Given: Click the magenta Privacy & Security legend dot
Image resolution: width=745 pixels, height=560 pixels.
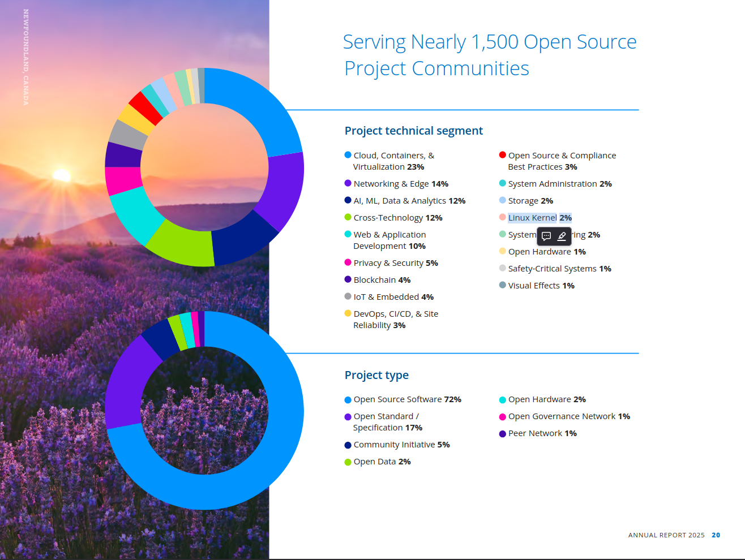Looking at the screenshot, I should click(x=348, y=262).
